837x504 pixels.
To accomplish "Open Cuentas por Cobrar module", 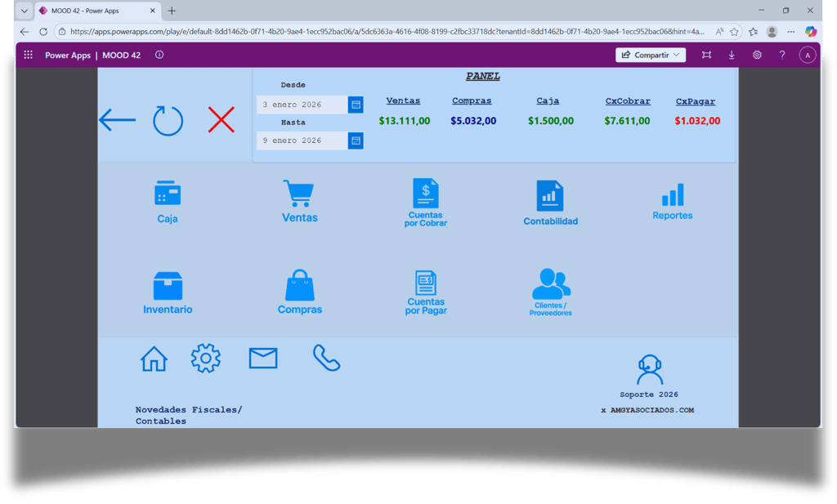I will [425, 203].
